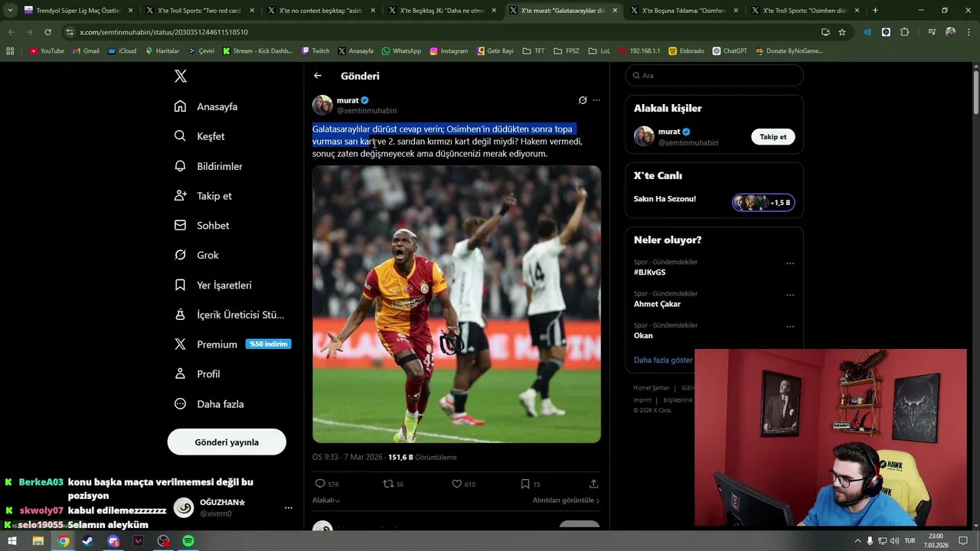Like the post with 610 likes
The width and height of the screenshot is (980, 551).
click(x=463, y=484)
